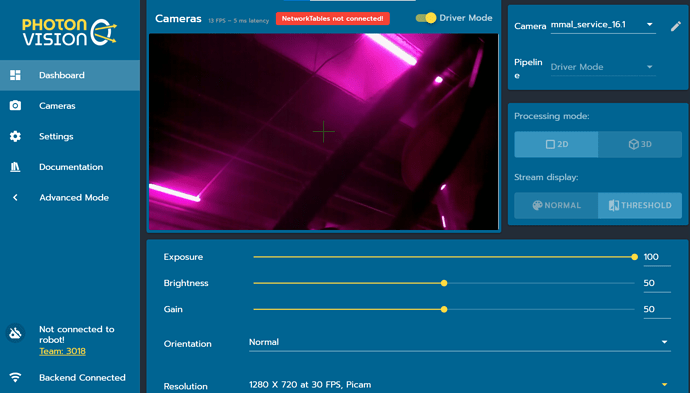Click the Gain value field showing 50
Screen dimensions: 690x393
click(657, 310)
